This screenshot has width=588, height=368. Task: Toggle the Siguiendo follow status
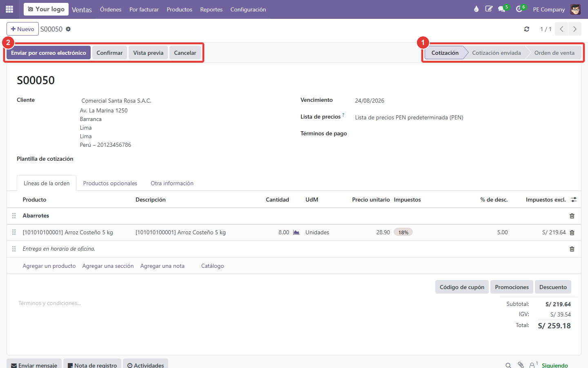[x=555, y=365]
